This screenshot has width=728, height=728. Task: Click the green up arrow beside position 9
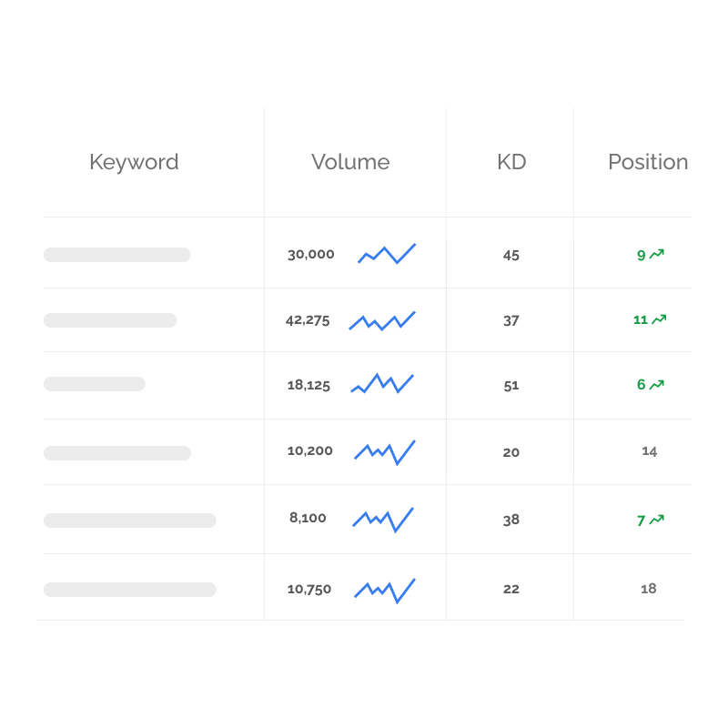point(657,255)
